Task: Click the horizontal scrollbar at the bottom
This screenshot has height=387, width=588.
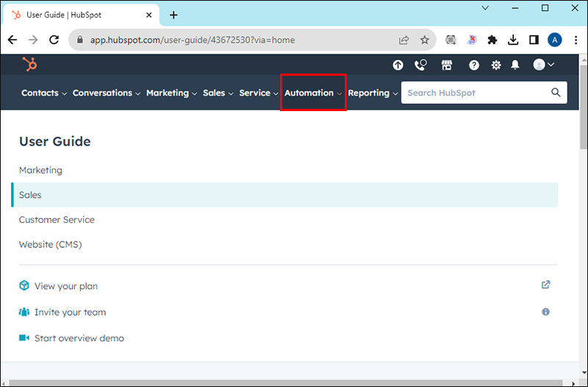Action: (287, 383)
